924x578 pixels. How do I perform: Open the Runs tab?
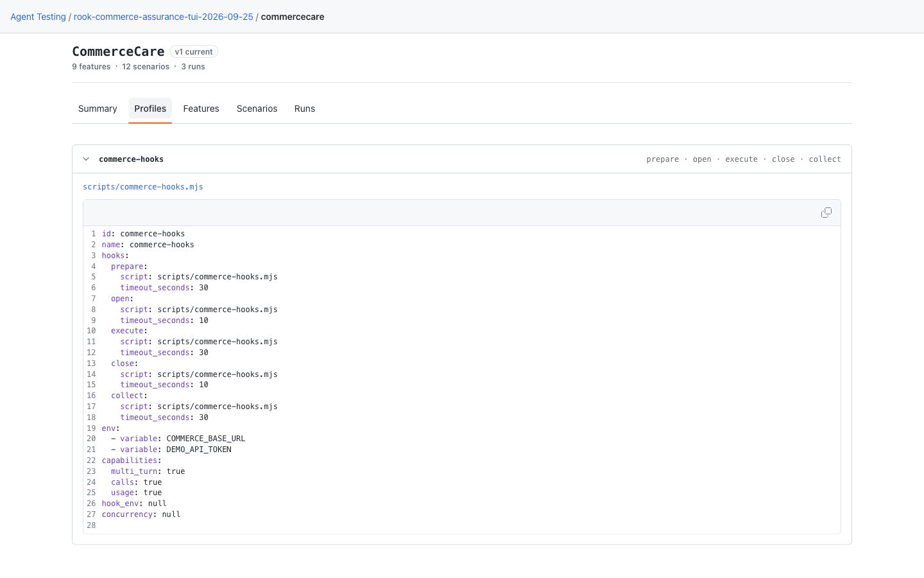[305, 109]
